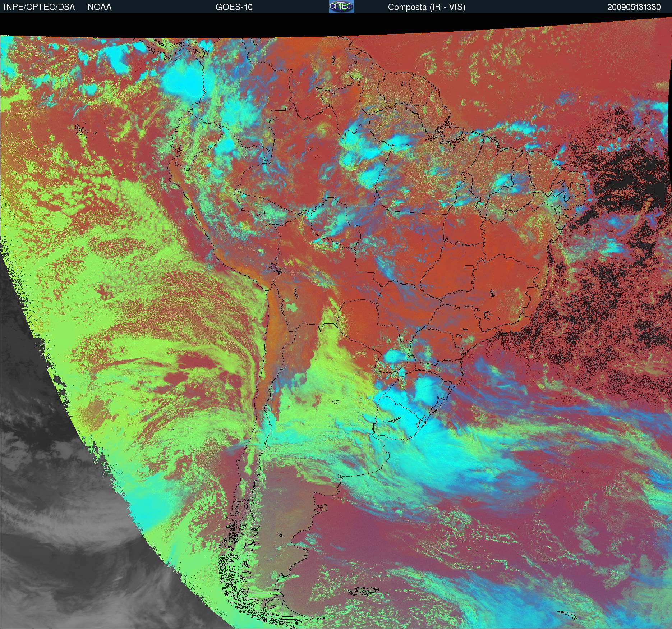Click the INPE/CPTEC/DSA header text
Screen dimensions: 672x629
39,7
